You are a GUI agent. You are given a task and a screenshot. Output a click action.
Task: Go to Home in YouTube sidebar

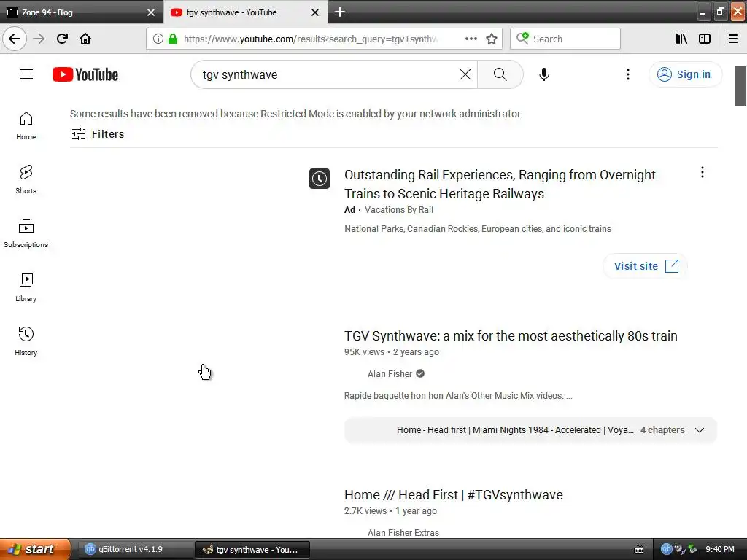click(26, 125)
